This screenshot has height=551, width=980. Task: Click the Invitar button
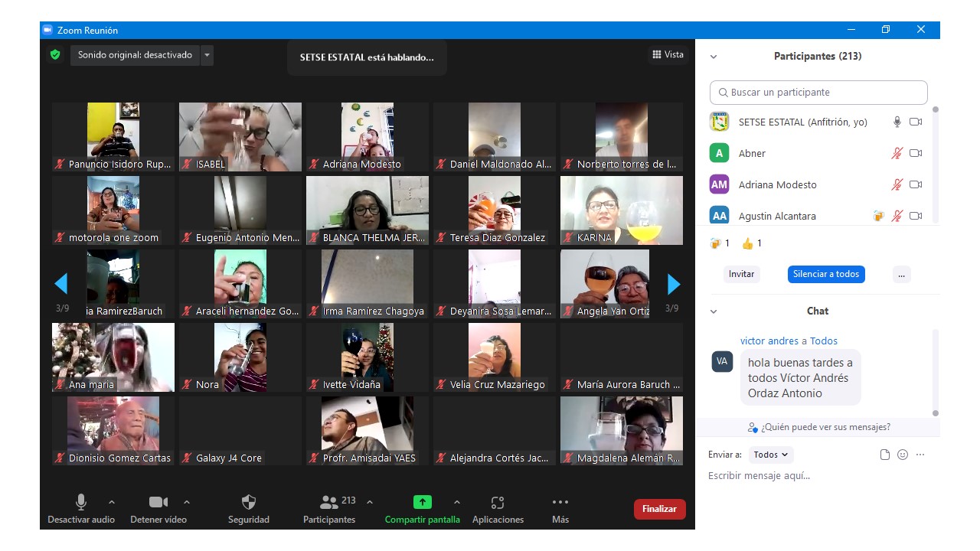click(x=741, y=274)
